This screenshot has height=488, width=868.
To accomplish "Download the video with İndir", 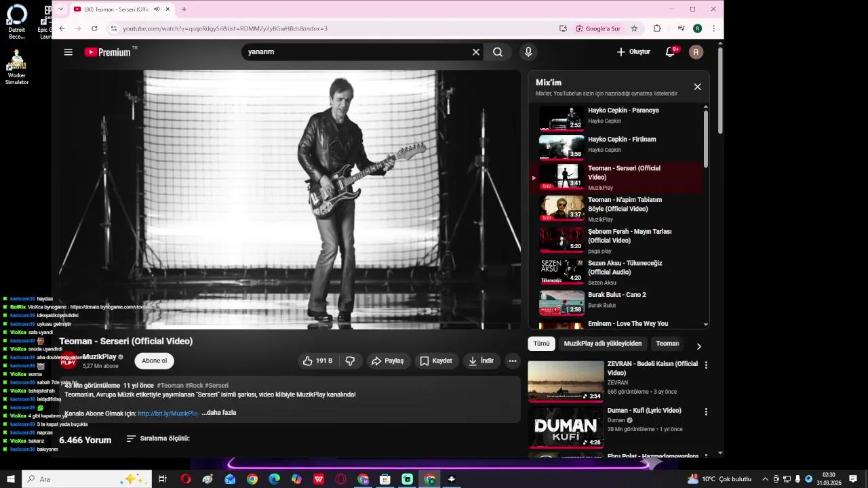I will 481,361.
